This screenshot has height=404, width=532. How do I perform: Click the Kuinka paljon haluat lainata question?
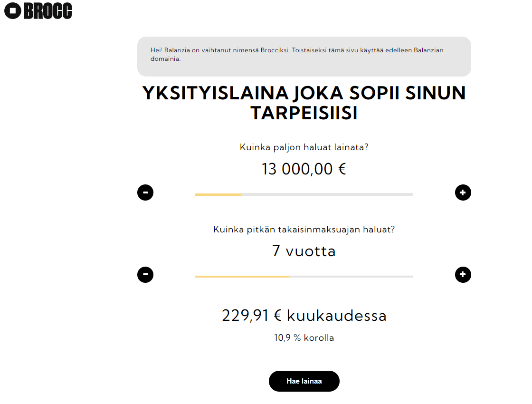[x=304, y=147]
